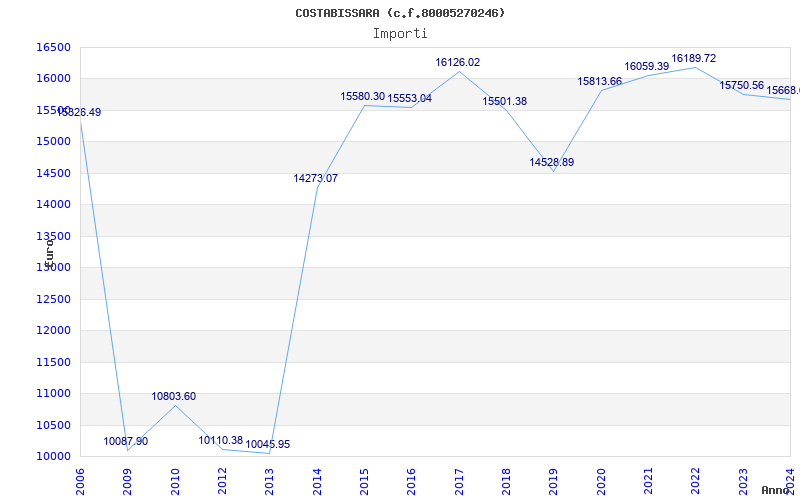The width and height of the screenshot is (800, 500).
Task: Click x-axis year 2014
Action: click(317, 481)
